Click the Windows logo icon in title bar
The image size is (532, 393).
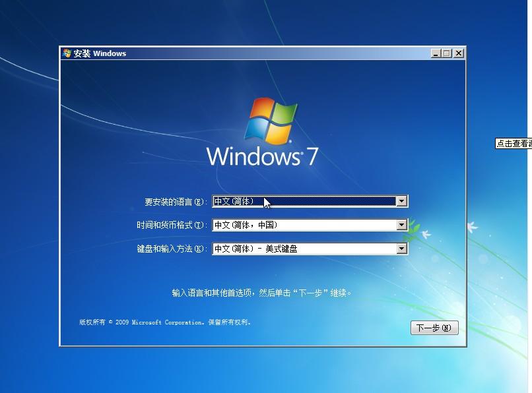[x=67, y=53]
